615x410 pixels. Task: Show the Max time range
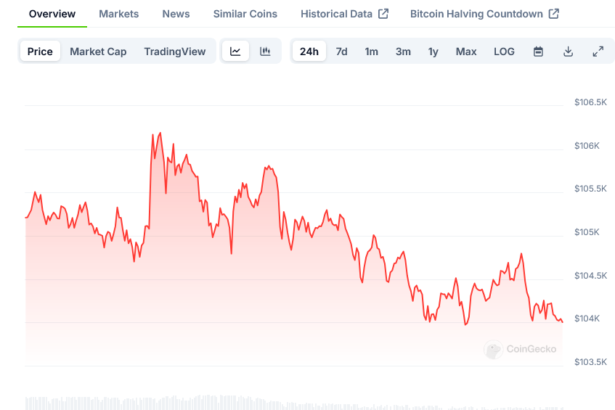[466, 52]
